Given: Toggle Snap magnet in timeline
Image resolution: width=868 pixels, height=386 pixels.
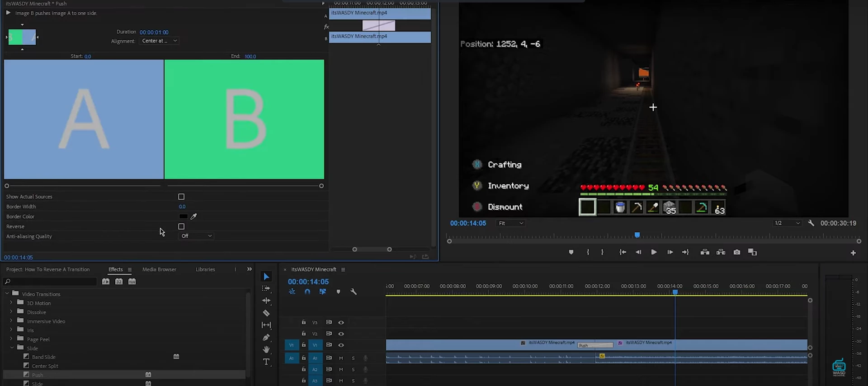Looking at the screenshot, I should (x=307, y=292).
